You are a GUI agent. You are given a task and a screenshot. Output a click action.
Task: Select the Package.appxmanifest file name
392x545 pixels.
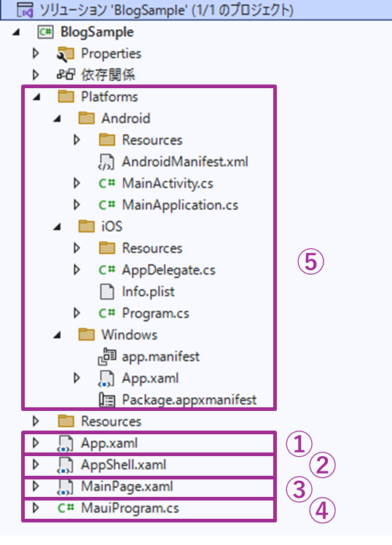point(189,400)
